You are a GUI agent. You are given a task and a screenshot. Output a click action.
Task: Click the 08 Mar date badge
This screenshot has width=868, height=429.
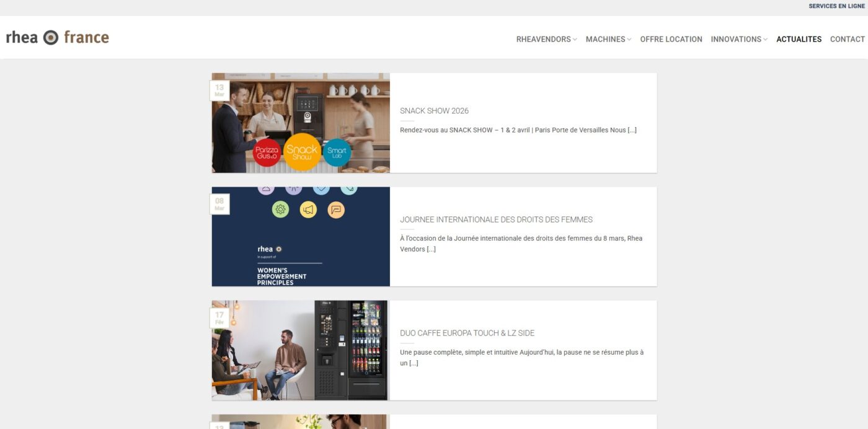(219, 204)
